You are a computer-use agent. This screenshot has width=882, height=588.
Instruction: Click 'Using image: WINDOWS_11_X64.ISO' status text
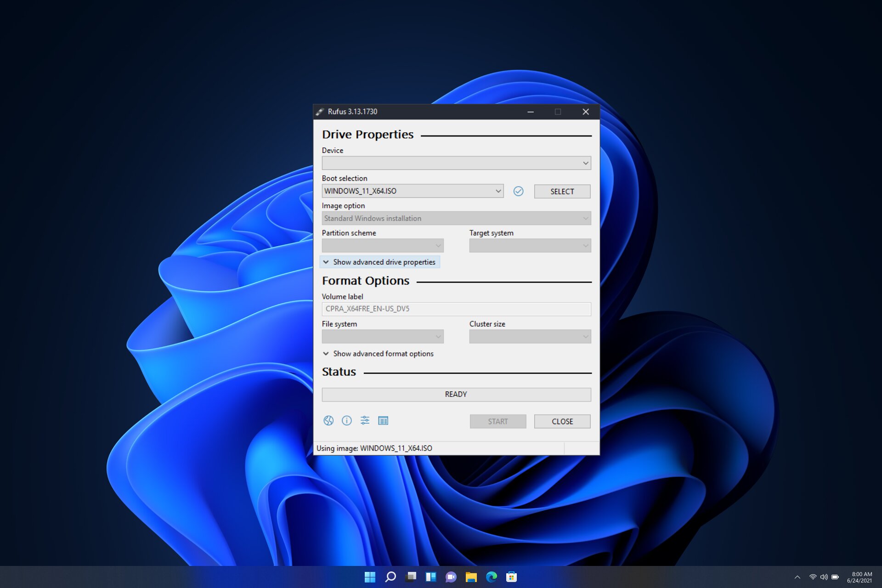pyautogui.click(x=374, y=448)
